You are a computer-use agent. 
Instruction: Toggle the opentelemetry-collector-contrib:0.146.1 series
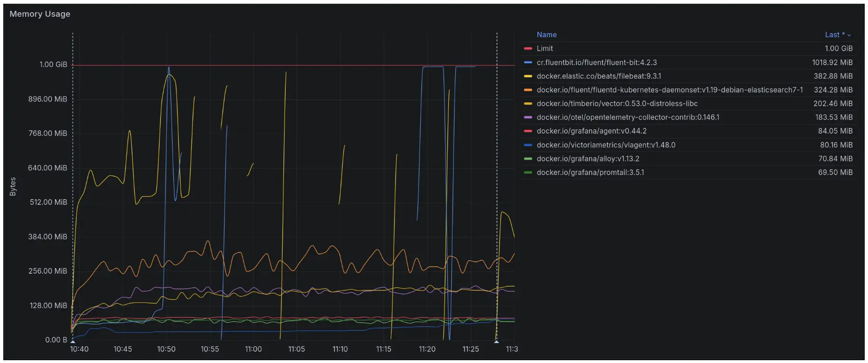[628, 117]
